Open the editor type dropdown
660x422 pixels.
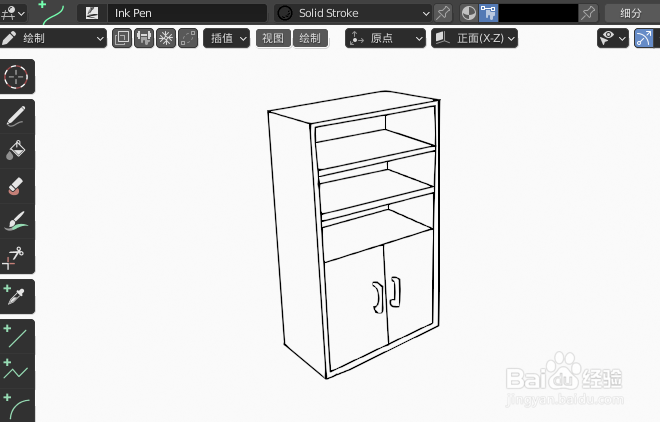coord(13,13)
